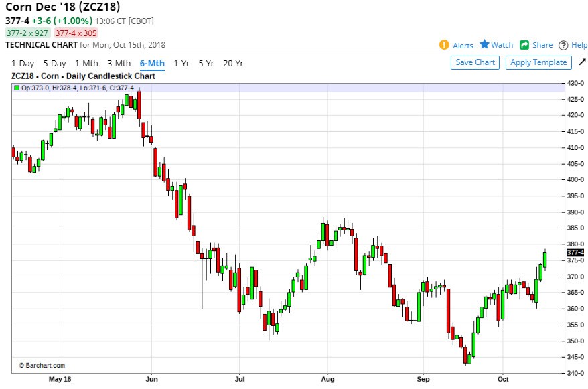Screen dimensions: 588x389
Task: Click the May 18 label on date axis
Action: pos(60,379)
